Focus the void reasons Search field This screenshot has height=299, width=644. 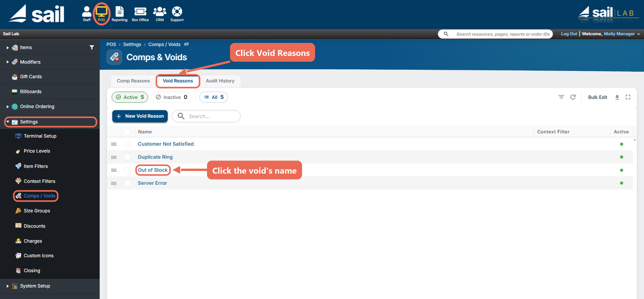[x=206, y=116]
